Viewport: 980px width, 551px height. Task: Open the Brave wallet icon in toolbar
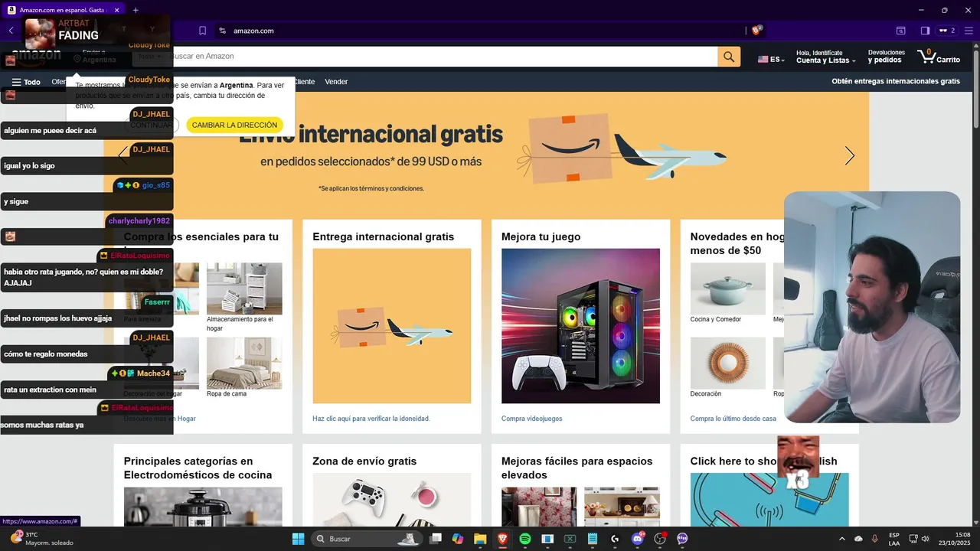tap(901, 31)
